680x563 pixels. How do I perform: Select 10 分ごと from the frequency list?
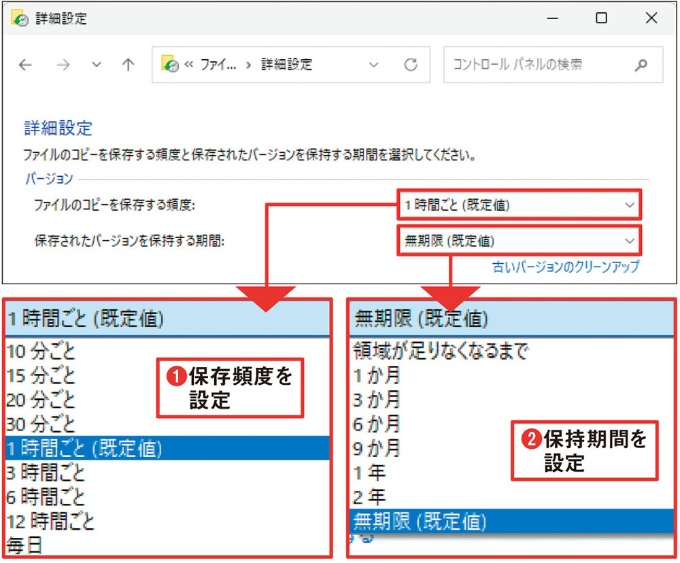(41, 351)
